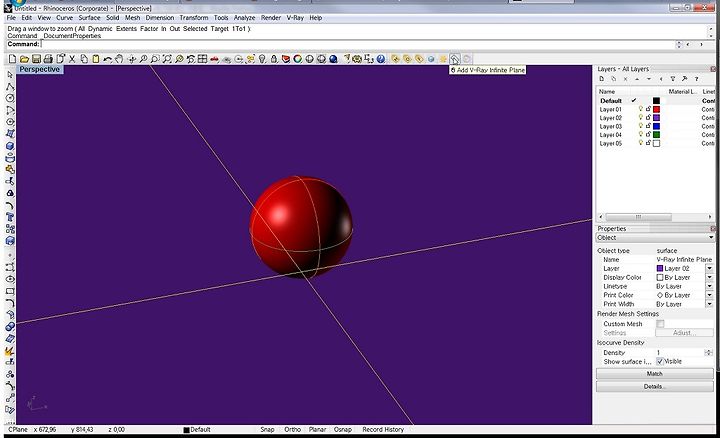The height and width of the screenshot is (438, 720).
Task: Toggle Ortho in the status bar
Action: coord(292,429)
